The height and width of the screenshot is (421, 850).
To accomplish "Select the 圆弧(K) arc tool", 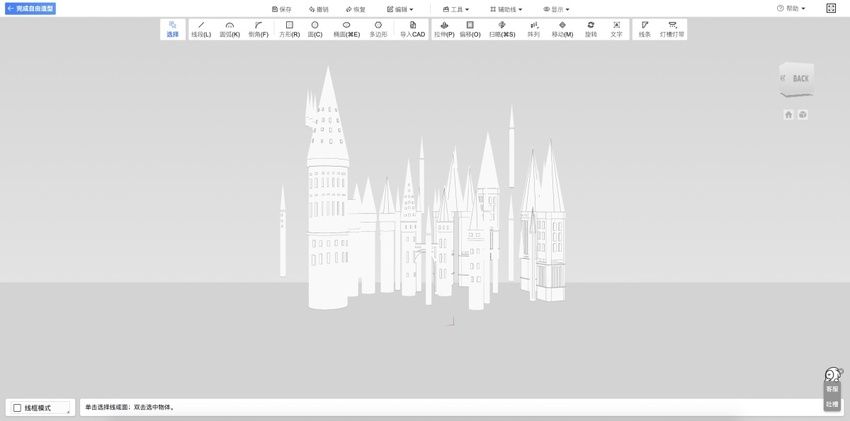I will pos(229,29).
